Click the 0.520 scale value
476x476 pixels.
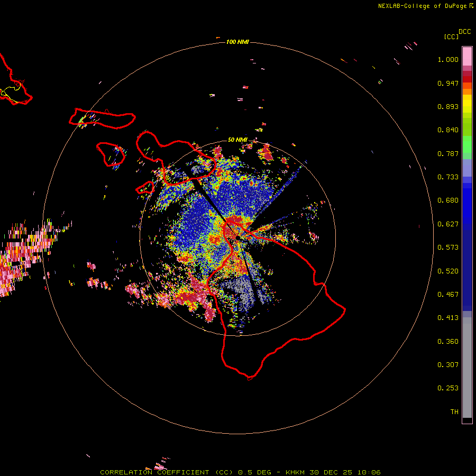pyautogui.click(x=448, y=271)
